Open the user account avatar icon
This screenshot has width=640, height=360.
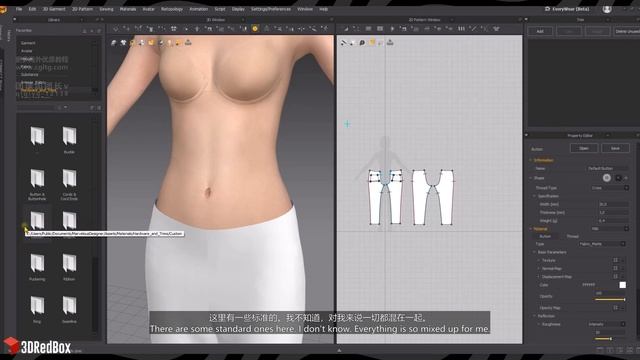pyautogui.click(x=607, y=9)
